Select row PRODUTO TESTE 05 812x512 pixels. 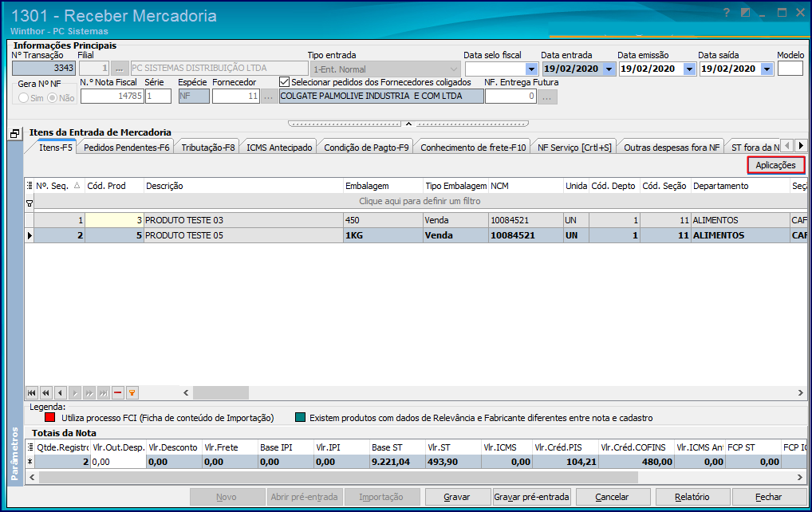416,235
